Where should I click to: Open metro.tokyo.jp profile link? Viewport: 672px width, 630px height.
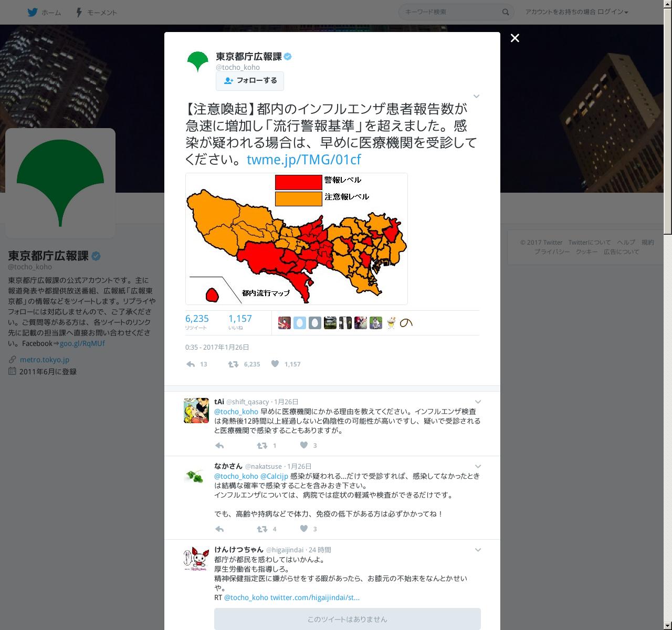pos(45,360)
